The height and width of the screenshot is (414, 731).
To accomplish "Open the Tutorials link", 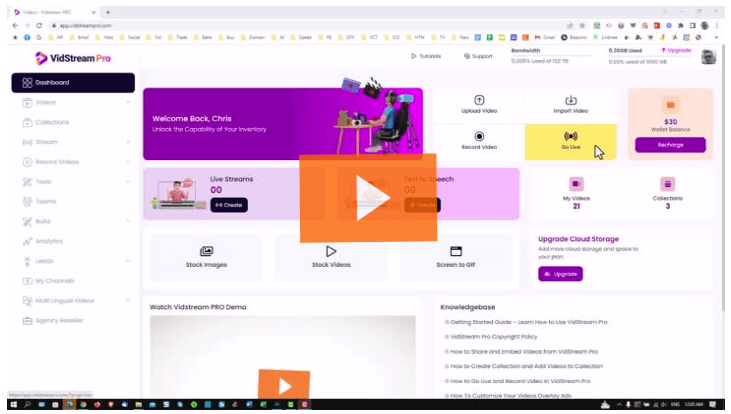I will [x=426, y=56].
